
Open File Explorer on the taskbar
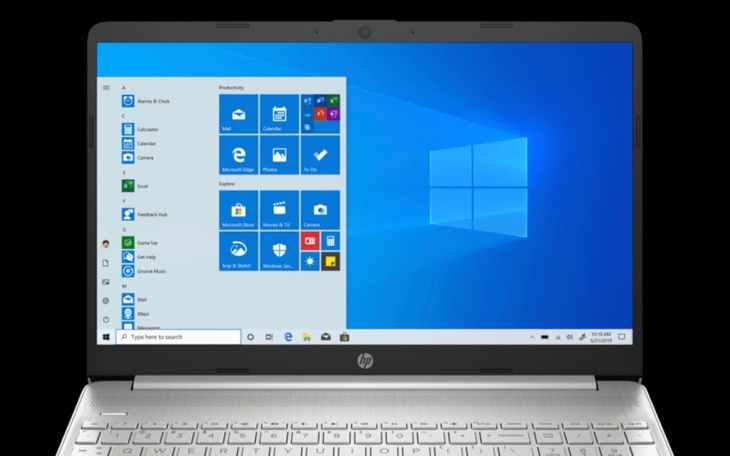307,337
